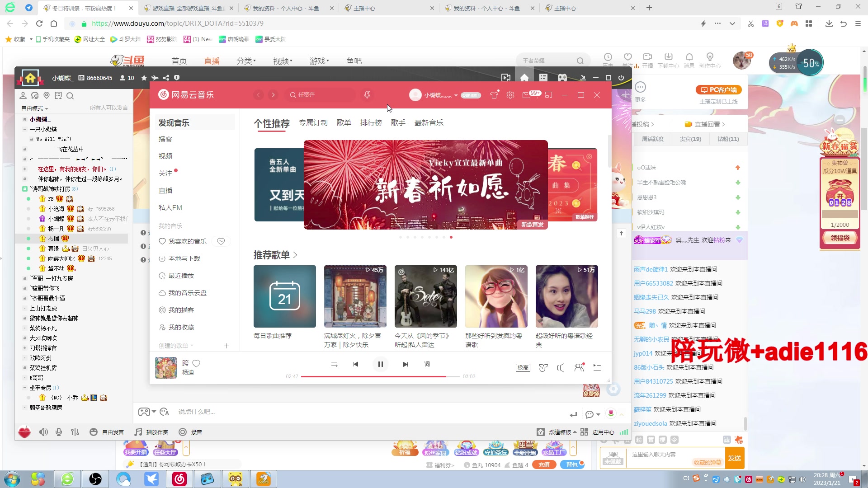
Task: Open 私人FM in the sidebar
Action: [170, 208]
